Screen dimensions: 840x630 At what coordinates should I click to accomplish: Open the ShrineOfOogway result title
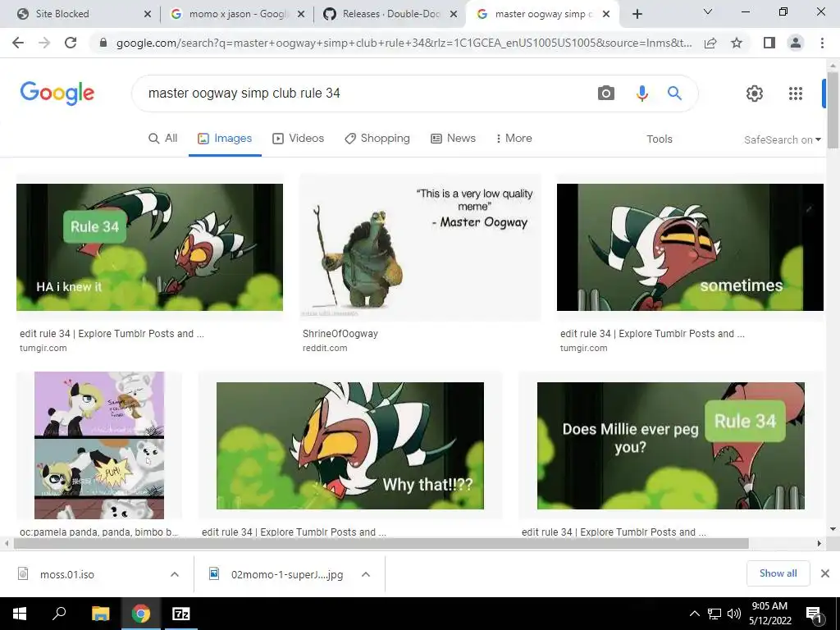tap(340, 334)
